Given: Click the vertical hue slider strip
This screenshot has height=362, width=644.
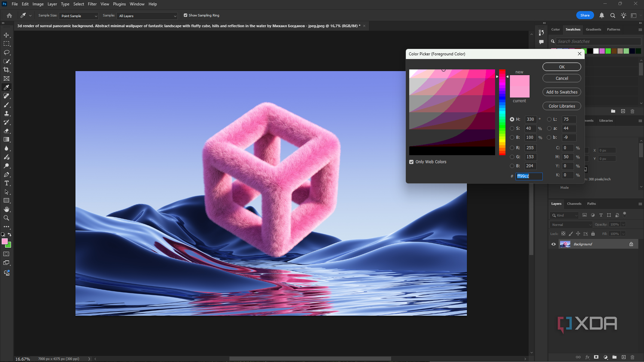Looking at the screenshot, I should pyautogui.click(x=502, y=112).
